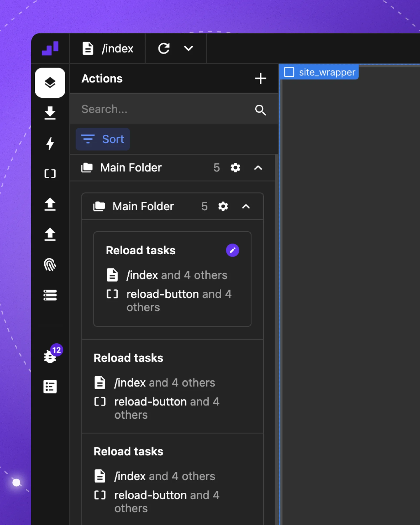Screen dimensions: 420x525
Task: Click the reload icon in top bar
Action: pos(164,48)
